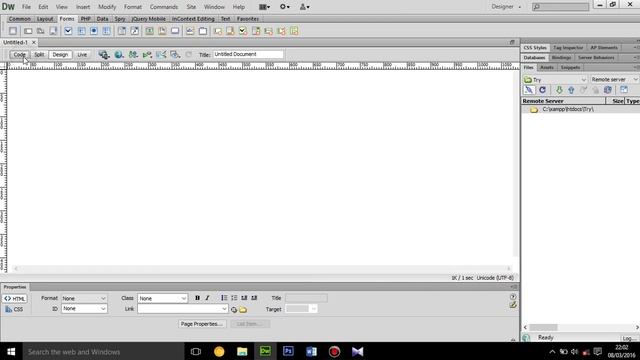Insert a Radio Group form element
The width and height of the screenshot is (640, 360).
[107, 31]
